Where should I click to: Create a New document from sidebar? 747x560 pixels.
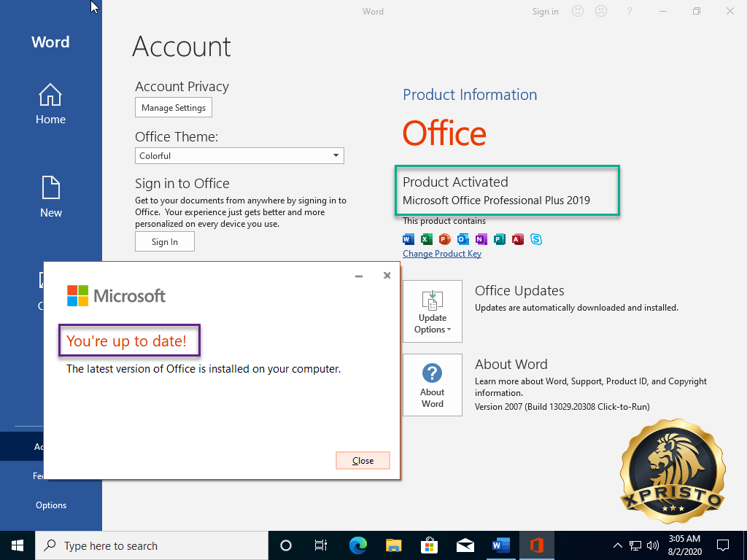(x=50, y=197)
